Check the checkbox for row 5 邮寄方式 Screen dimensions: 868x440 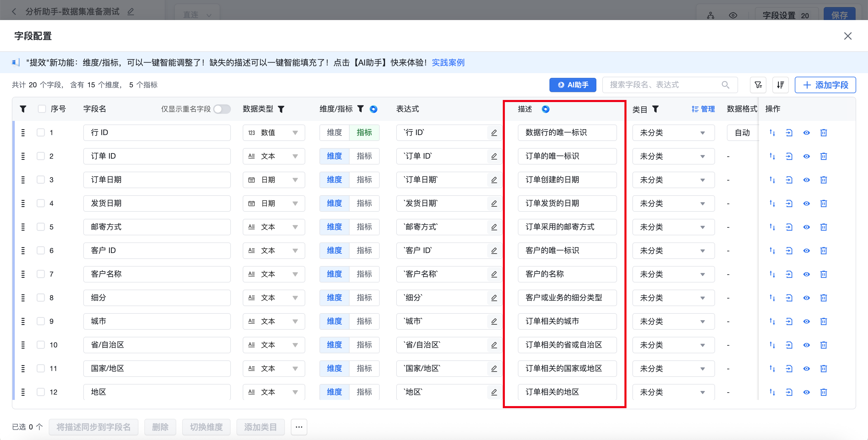(41, 226)
